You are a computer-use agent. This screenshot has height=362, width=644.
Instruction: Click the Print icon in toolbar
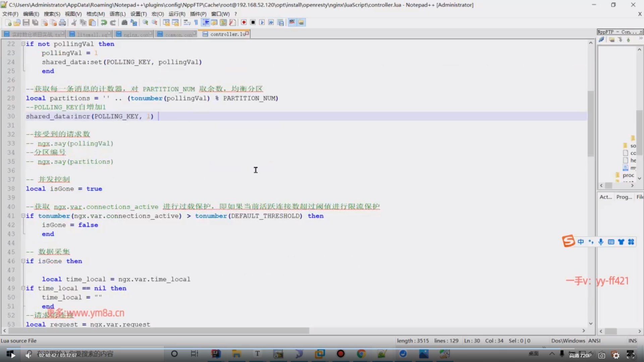coord(62,22)
